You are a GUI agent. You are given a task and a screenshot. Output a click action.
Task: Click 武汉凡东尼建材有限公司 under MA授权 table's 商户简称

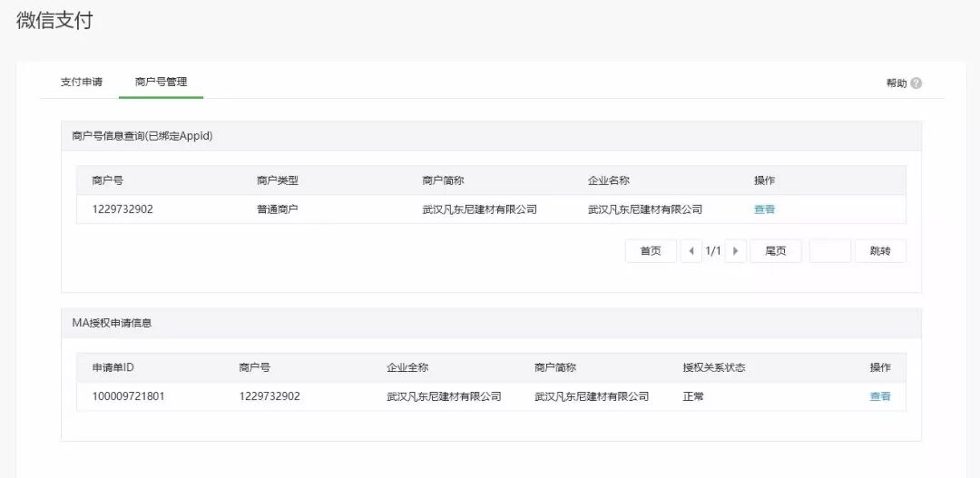point(592,396)
